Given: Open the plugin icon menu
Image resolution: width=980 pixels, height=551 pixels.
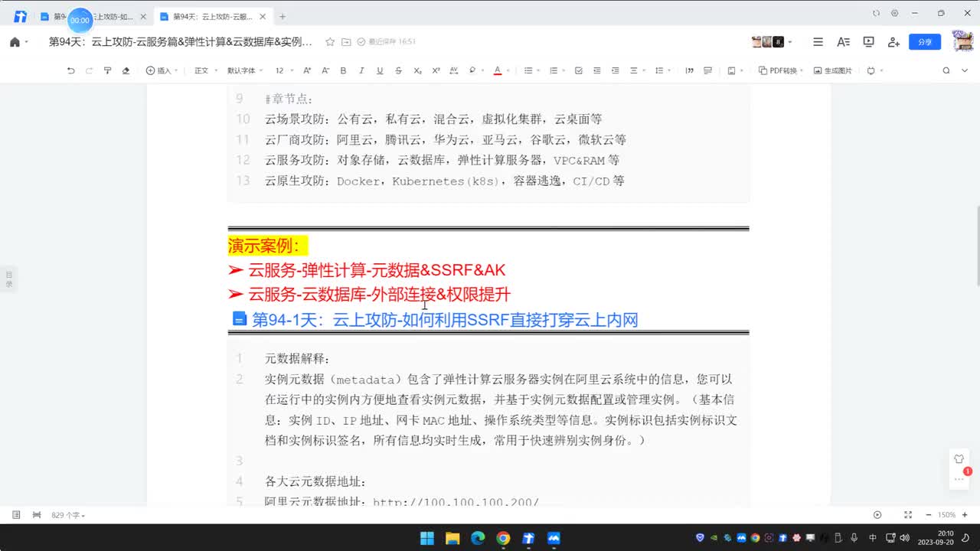Looking at the screenshot, I should pyautogui.click(x=871, y=70).
